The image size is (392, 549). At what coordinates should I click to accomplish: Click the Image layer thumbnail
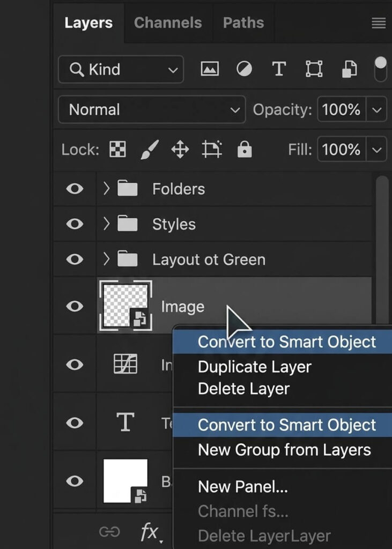click(x=127, y=305)
